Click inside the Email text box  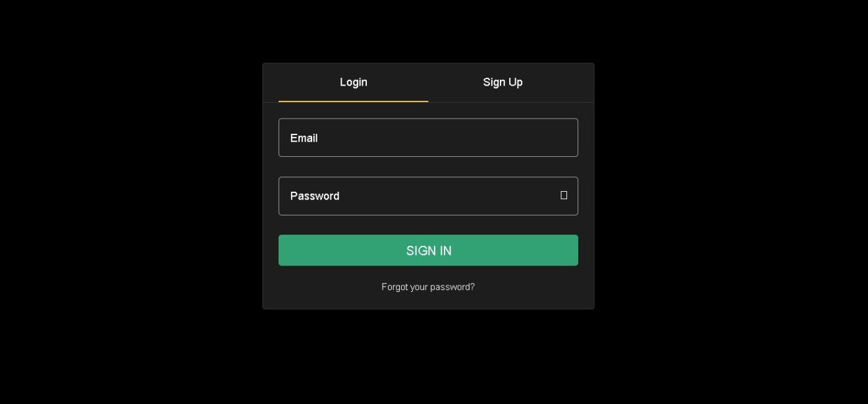tap(428, 138)
